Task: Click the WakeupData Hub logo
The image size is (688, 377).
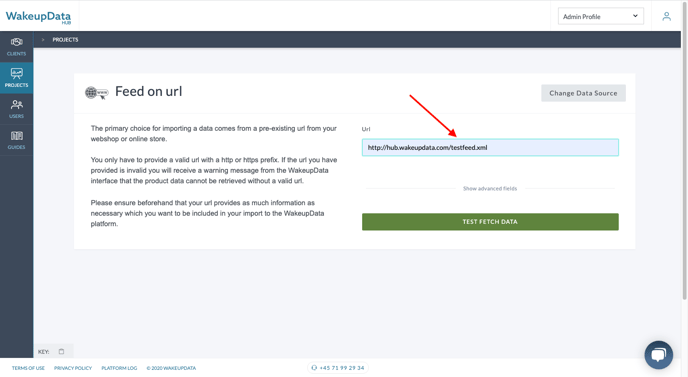Action: tap(38, 17)
